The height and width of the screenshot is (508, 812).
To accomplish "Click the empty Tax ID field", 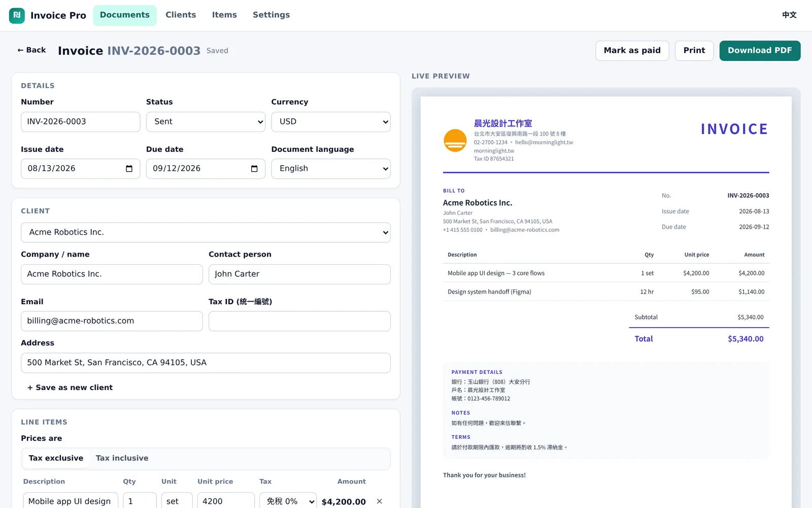I will pyautogui.click(x=299, y=321).
